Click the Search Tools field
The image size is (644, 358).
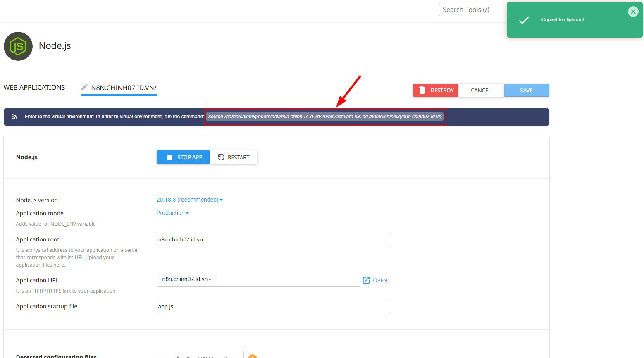[473, 10]
